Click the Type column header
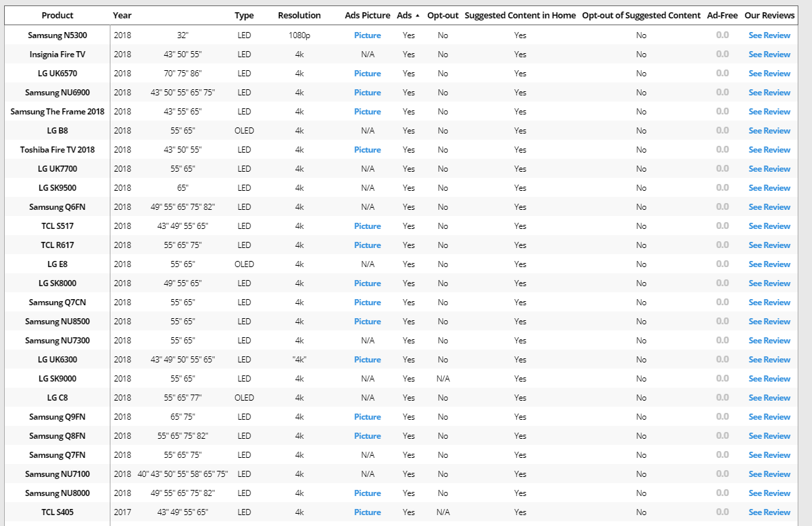The height and width of the screenshot is (526, 812). pyautogui.click(x=244, y=15)
